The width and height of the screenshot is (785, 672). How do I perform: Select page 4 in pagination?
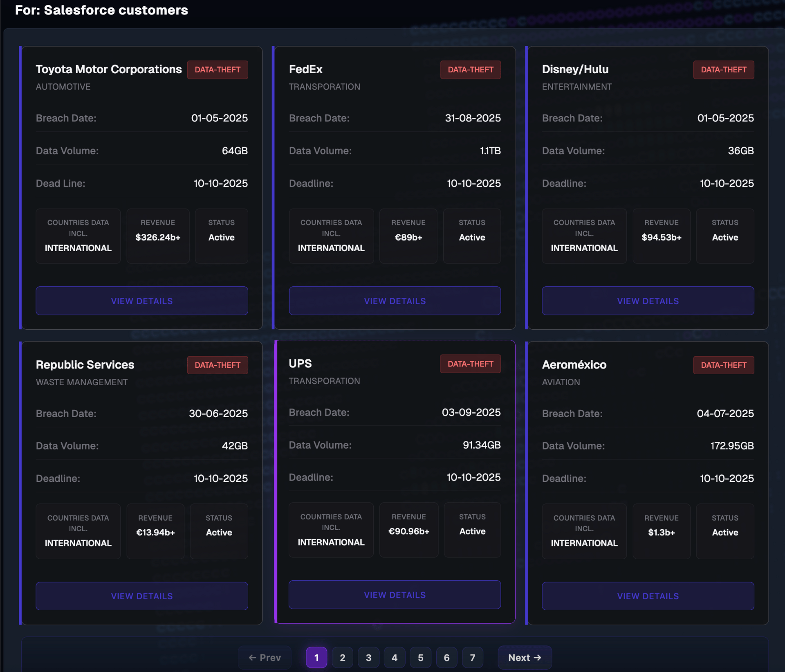coord(394,658)
